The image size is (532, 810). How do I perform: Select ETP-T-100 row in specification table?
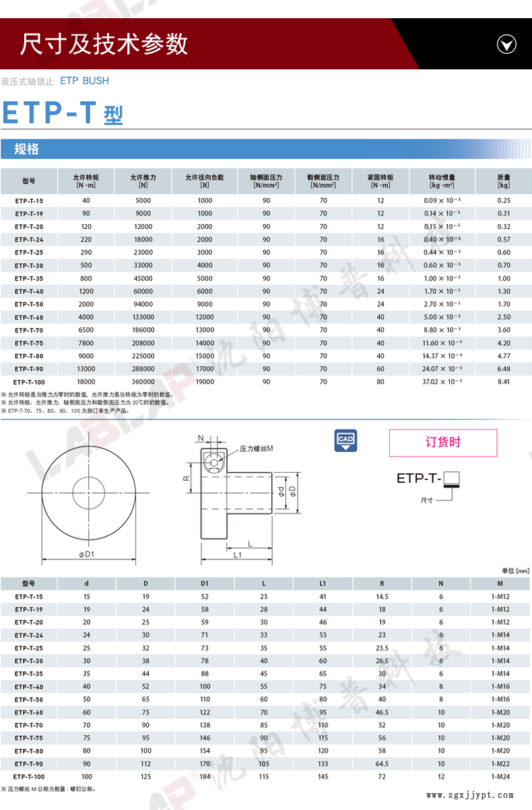coord(266,382)
